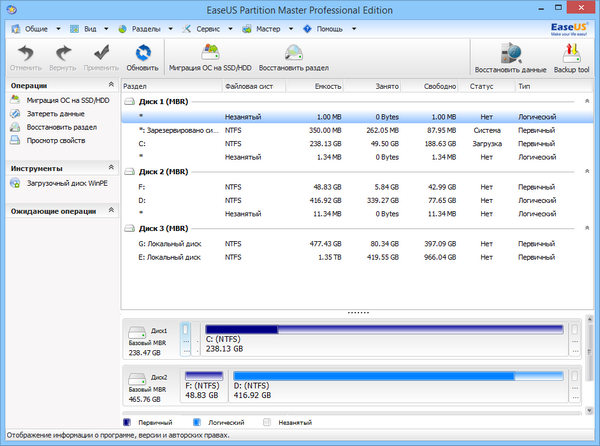
Task: Collapse the Операции panel
Action: pos(111,85)
